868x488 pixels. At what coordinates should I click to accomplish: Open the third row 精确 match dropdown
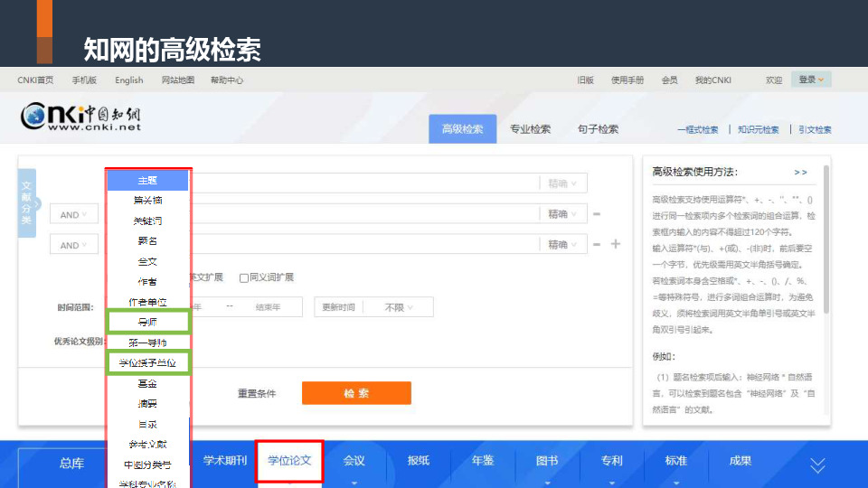(562, 244)
